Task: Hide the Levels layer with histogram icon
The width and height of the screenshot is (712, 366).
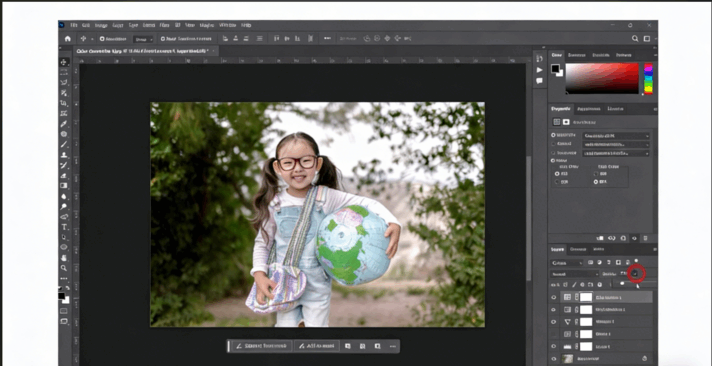Action: 554,346
